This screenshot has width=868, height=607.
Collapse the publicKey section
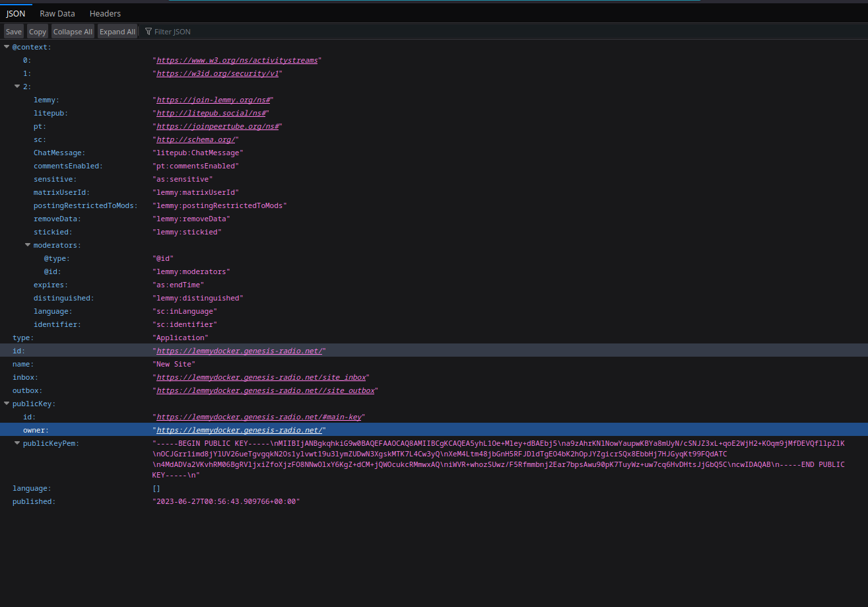tap(6, 404)
